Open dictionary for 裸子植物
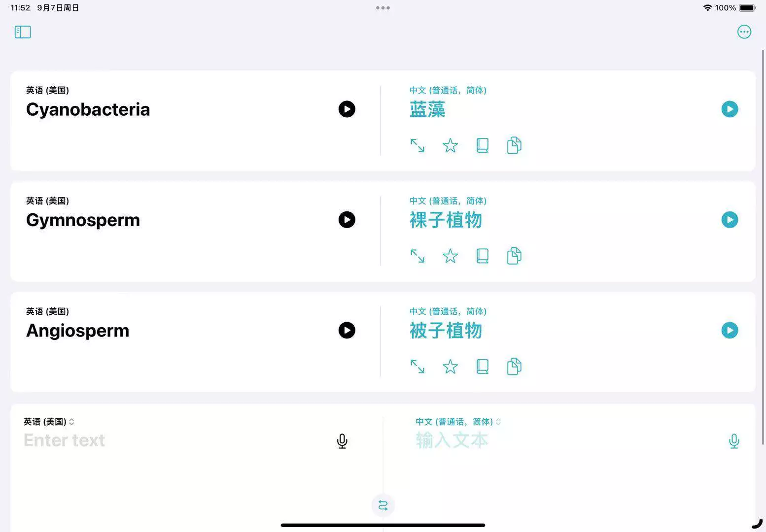 click(x=482, y=256)
